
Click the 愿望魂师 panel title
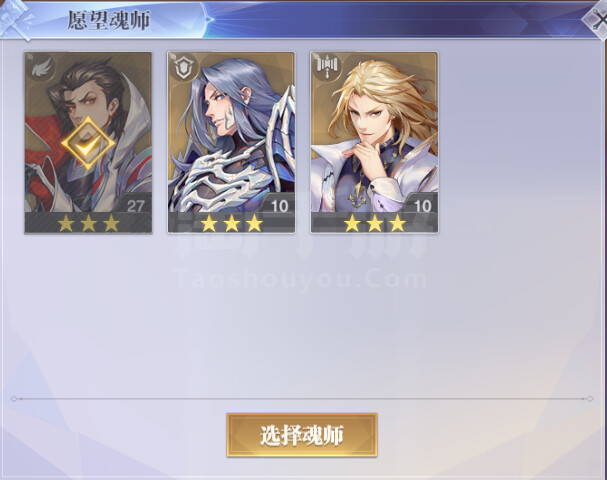click(109, 20)
